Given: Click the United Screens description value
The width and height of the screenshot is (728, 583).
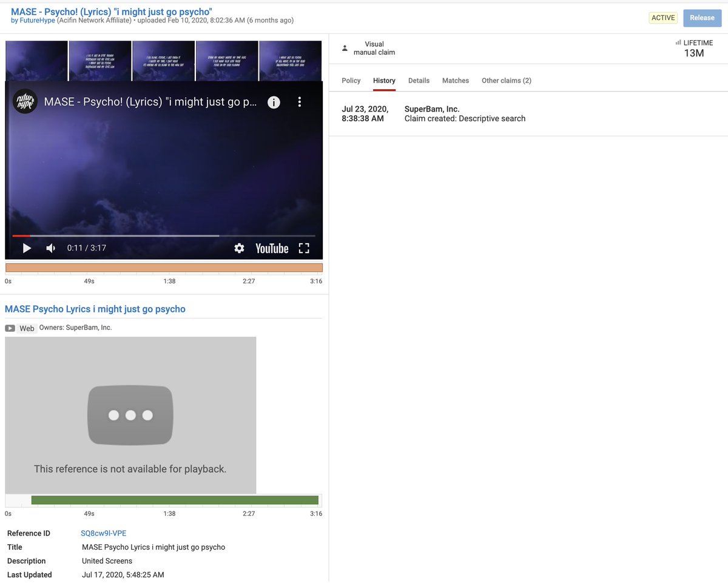Looking at the screenshot, I should coord(107,561).
